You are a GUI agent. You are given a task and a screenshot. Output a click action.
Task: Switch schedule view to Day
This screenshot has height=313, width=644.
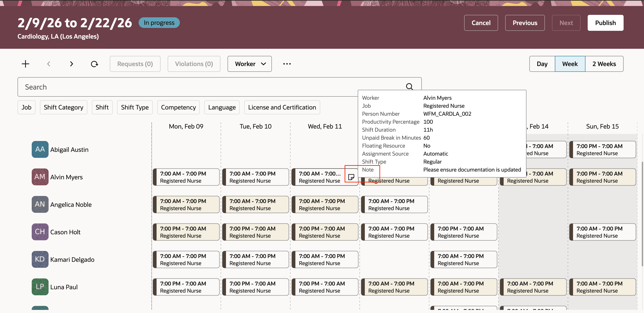[x=542, y=64]
